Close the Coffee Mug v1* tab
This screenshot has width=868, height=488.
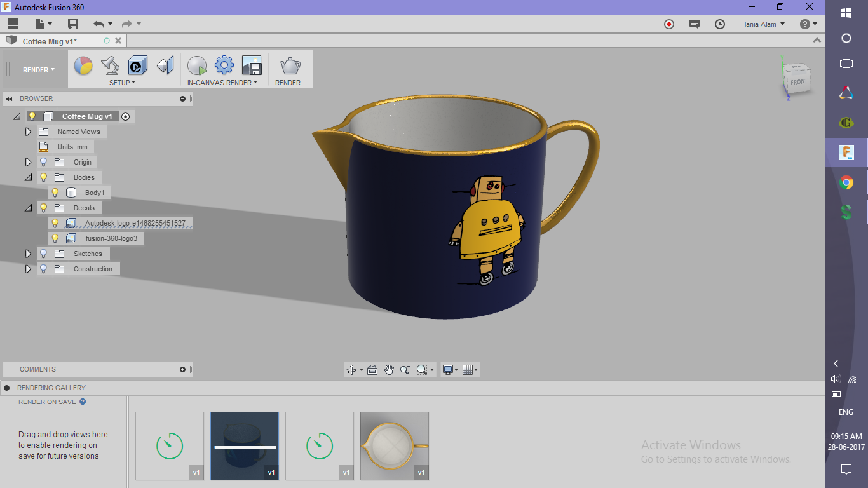tap(118, 41)
